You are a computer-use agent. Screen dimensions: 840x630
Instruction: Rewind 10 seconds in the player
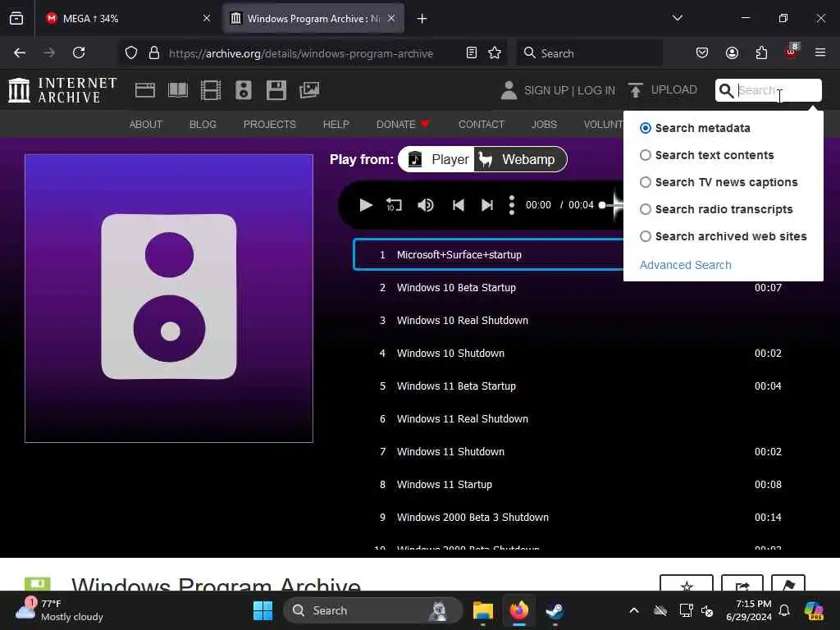395,205
